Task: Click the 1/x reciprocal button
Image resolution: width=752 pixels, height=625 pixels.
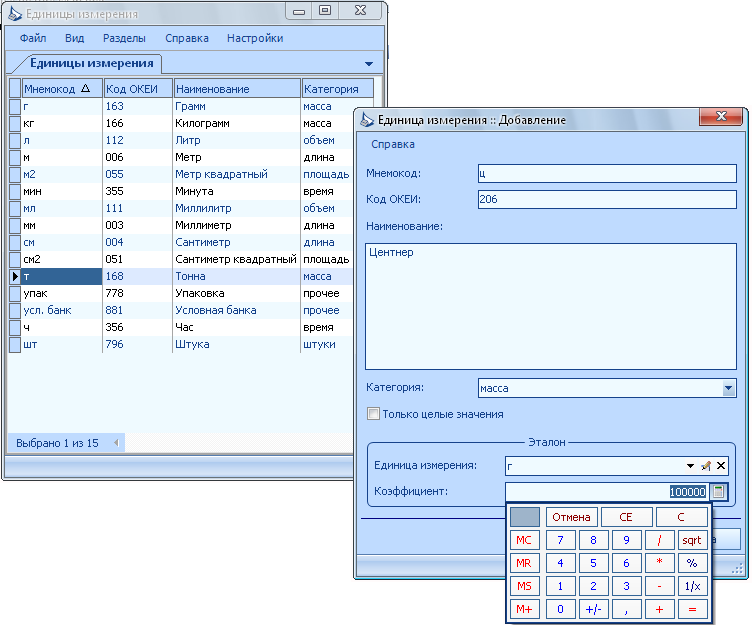Action: click(692, 586)
